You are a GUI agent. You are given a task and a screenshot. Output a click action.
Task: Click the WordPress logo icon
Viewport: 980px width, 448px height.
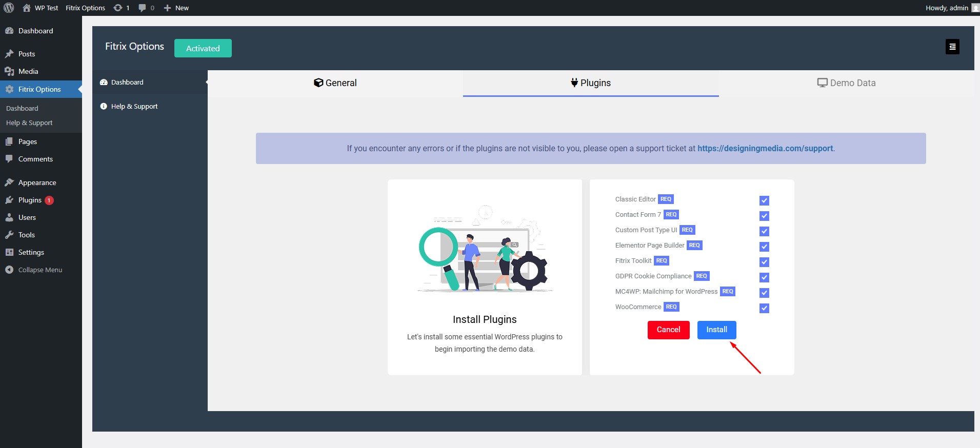(9, 8)
